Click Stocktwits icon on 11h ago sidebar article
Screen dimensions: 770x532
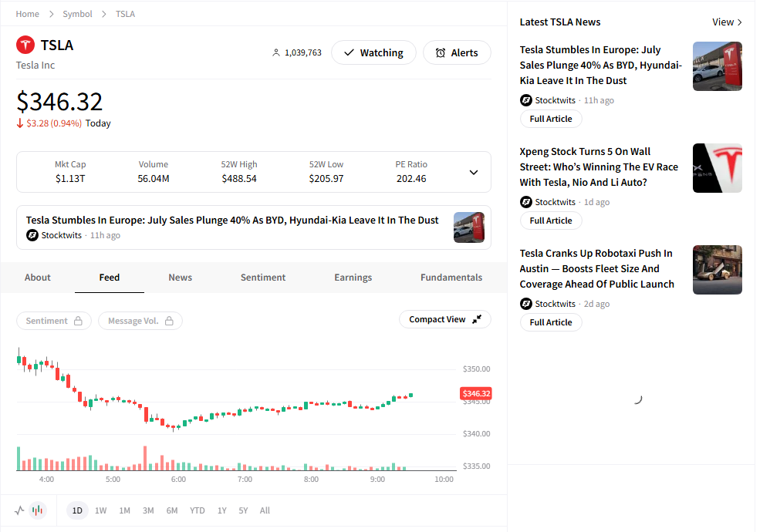click(526, 100)
